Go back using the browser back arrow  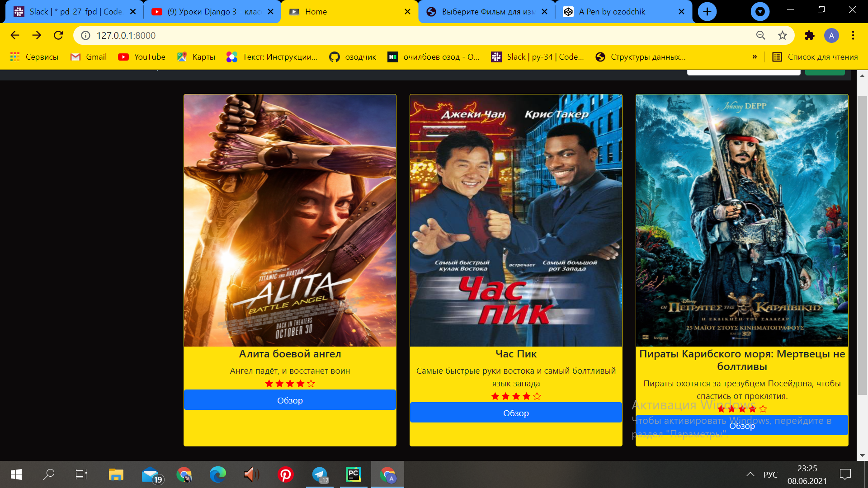click(15, 35)
